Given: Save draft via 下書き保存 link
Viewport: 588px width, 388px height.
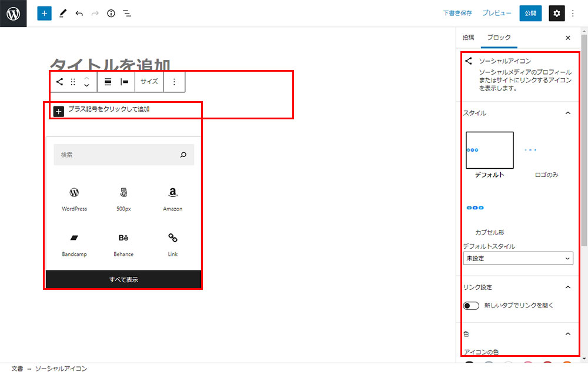Looking at the screenshot, I should point(457,13).
